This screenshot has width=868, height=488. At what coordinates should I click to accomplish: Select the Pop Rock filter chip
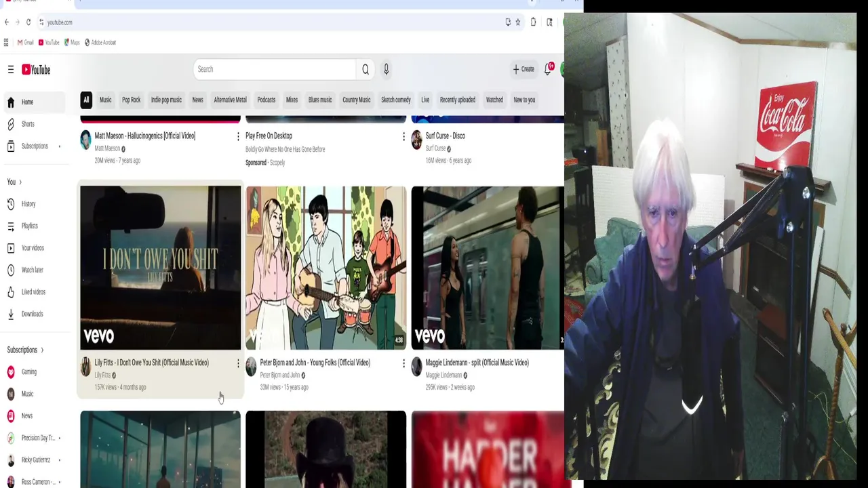click(132, 100)
